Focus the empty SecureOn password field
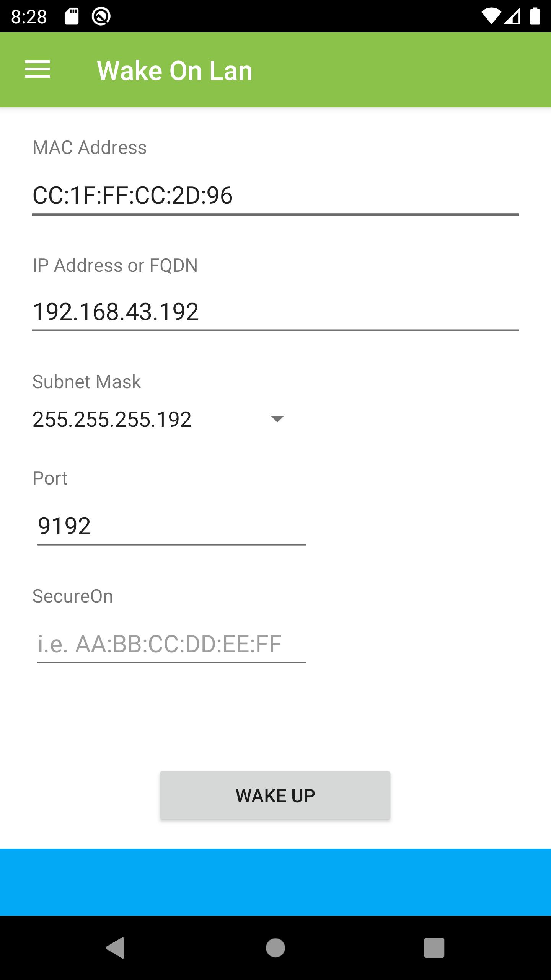Image resolution: width=551 pixels, height=980 pixels. [x=171, y=644]
